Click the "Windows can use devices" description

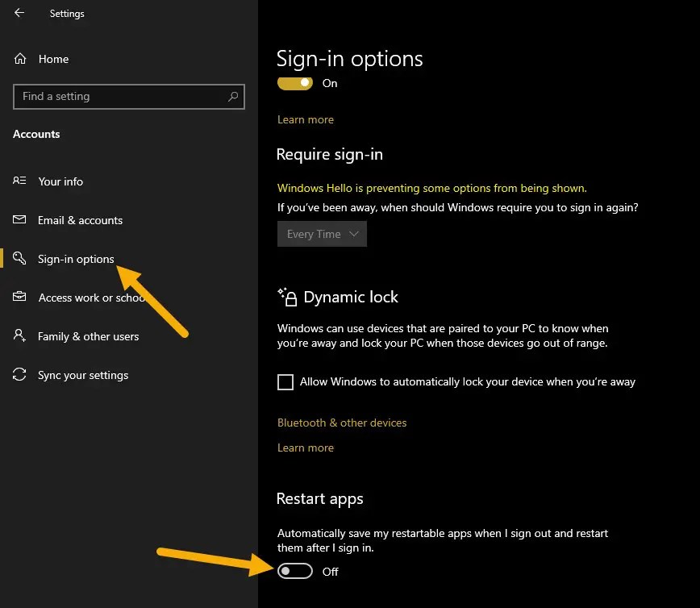pyautogui.click(x=443, y=335)
